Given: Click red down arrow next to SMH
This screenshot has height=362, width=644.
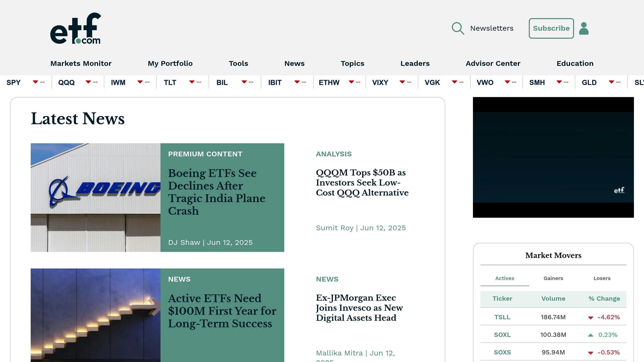Looking at the screenshot, I should (559, 82).
